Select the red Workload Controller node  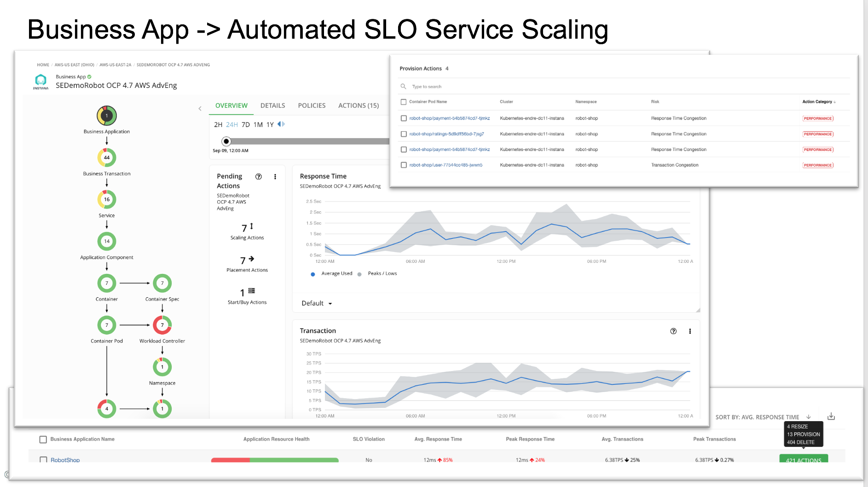pyautogui.click(x=162, y=325)
